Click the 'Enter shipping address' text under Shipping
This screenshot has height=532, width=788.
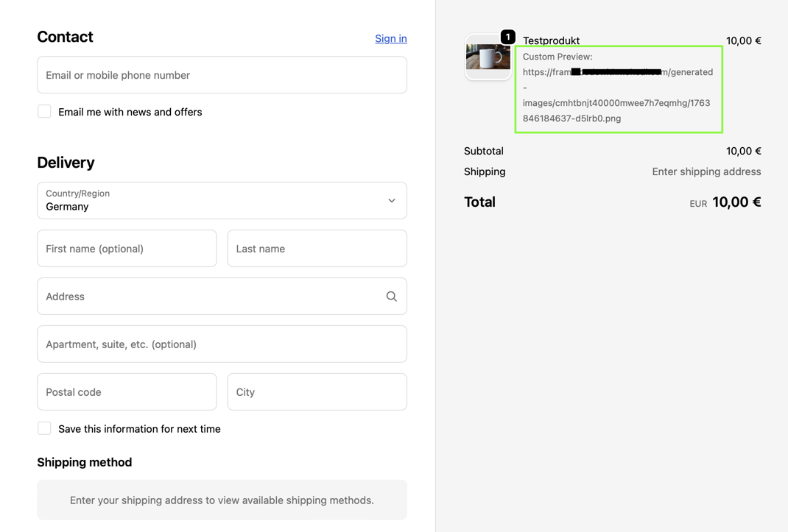706,171
